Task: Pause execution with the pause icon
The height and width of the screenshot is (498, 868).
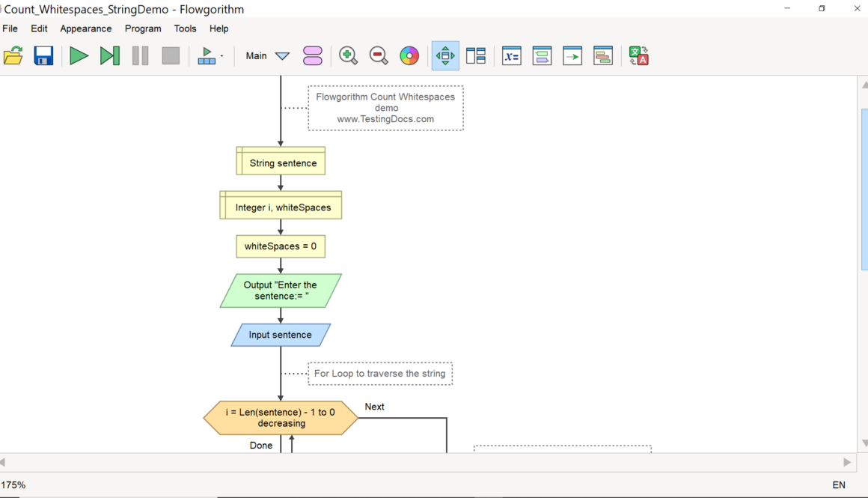Action: [140, 56]
